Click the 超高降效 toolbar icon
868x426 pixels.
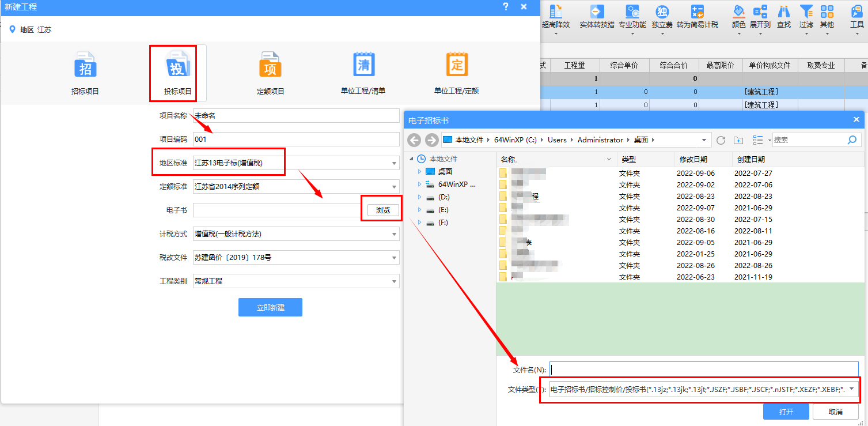[556, 12]
